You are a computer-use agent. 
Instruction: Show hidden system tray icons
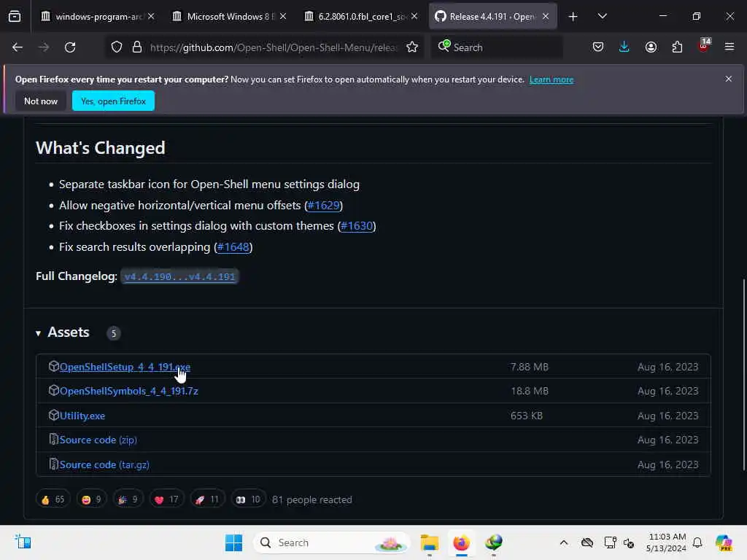(564, 542)
